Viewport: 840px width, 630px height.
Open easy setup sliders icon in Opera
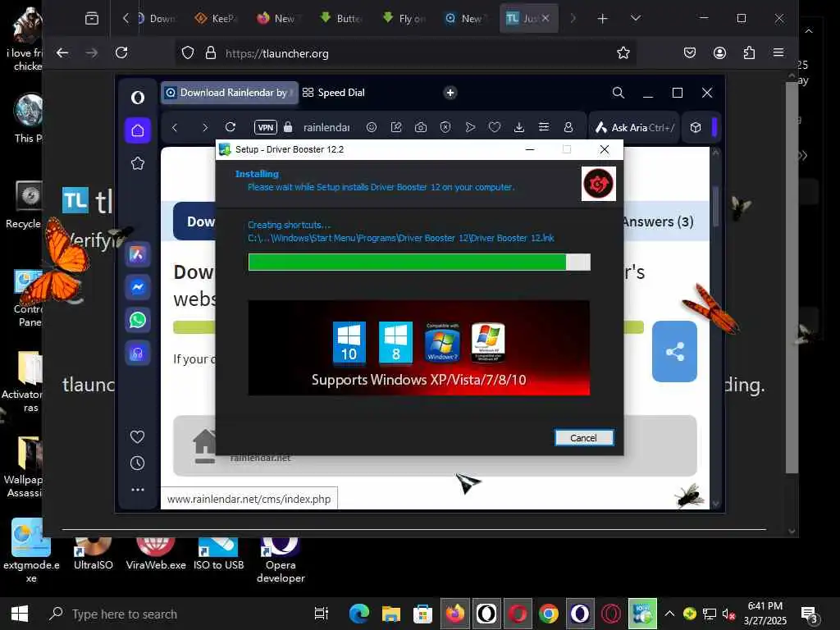pyautogui.click(x=544, y=127)
